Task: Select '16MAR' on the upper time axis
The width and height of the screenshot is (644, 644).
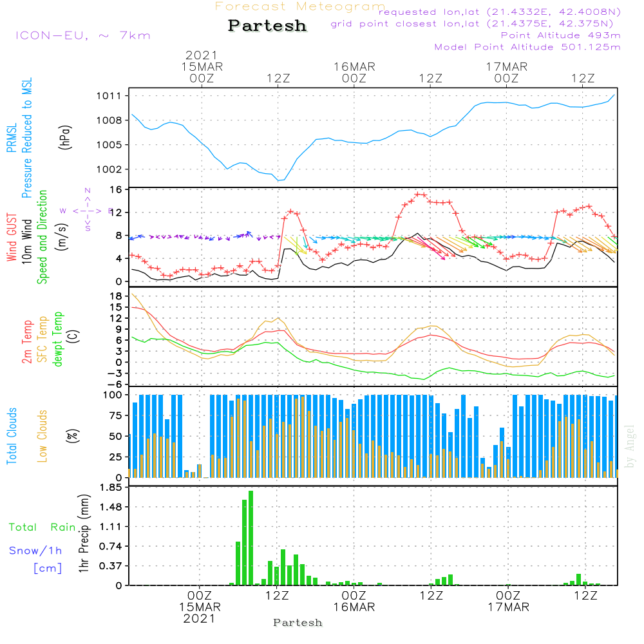Action: pyautogui.click(x=354, y=66)
